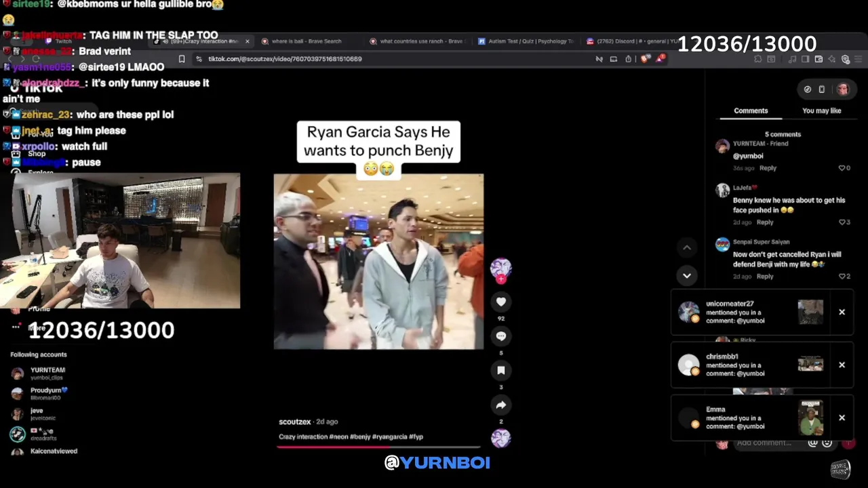This screenshot has width=868, height=488.
Task: Open Brave Leo AI sparkle icon
Action: (832, 59)
